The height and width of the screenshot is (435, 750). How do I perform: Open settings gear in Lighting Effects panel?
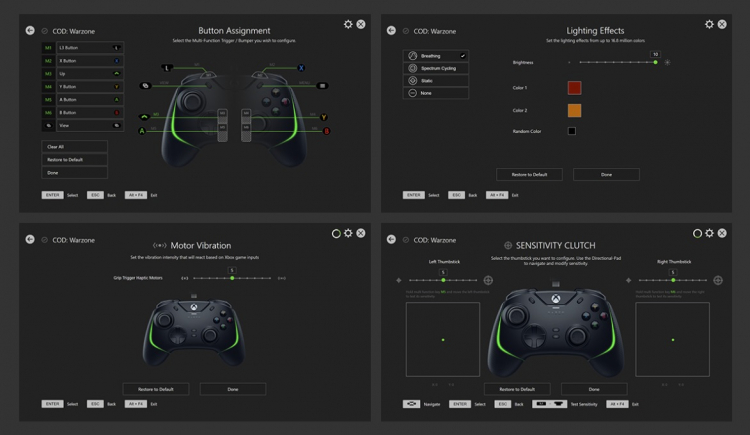(709, 24)
